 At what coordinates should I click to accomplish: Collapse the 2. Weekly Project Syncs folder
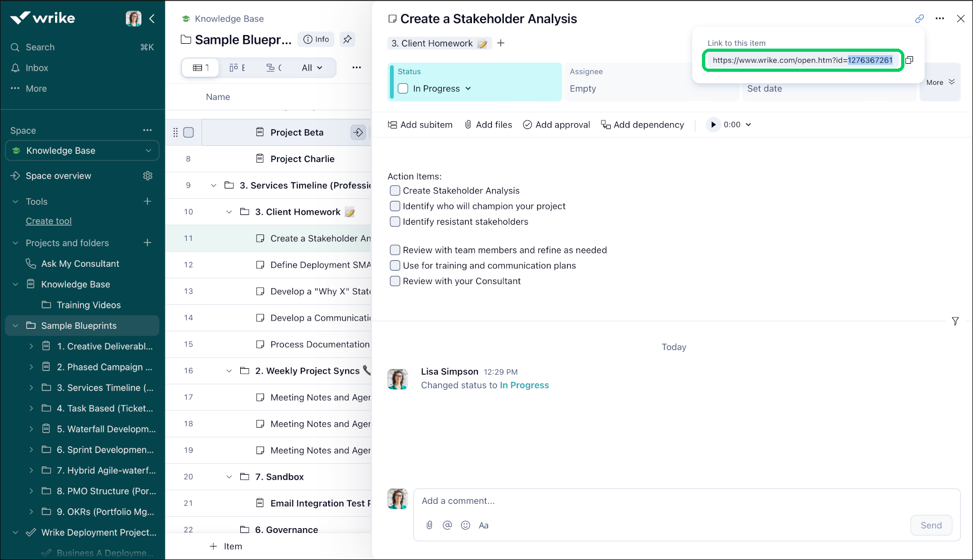229,371
